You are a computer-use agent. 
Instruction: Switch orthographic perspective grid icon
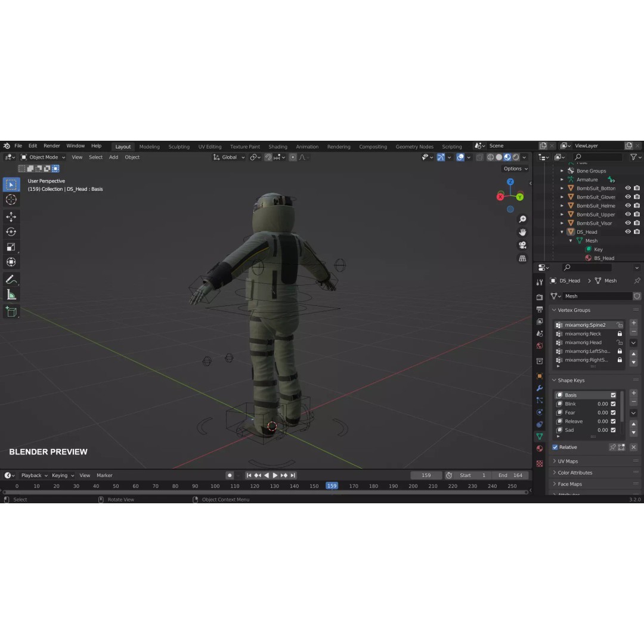coord(522,258)
